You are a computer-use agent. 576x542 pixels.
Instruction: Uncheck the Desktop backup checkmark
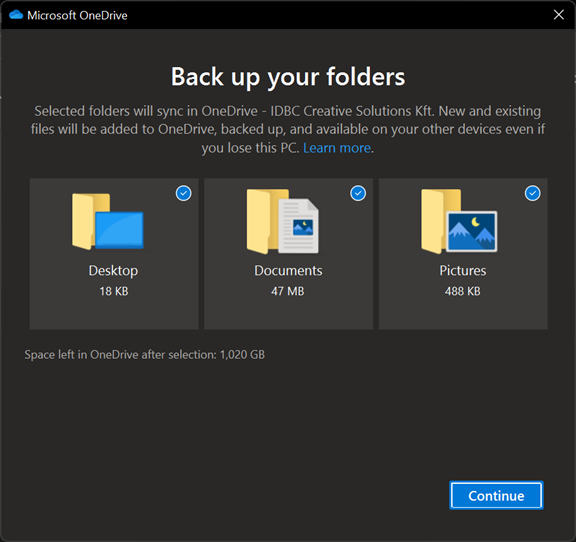pyautogui.click(x=184, y=193)
